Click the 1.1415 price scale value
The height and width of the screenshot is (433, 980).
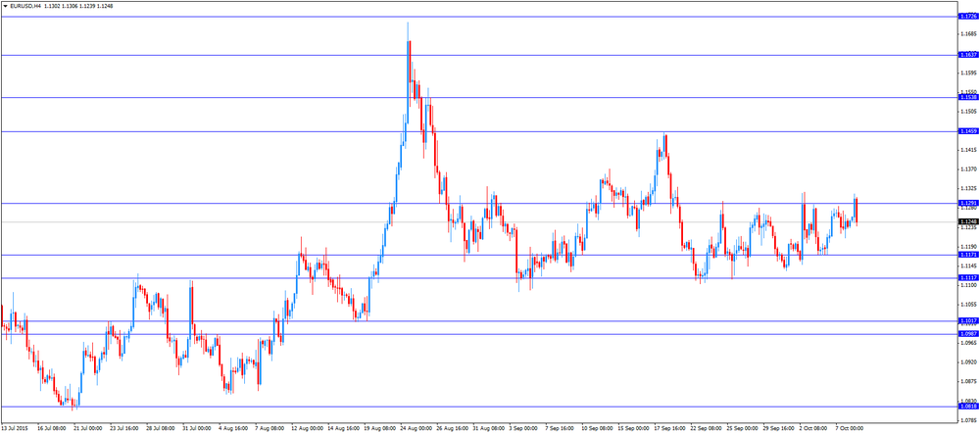[x=967, y=150]
